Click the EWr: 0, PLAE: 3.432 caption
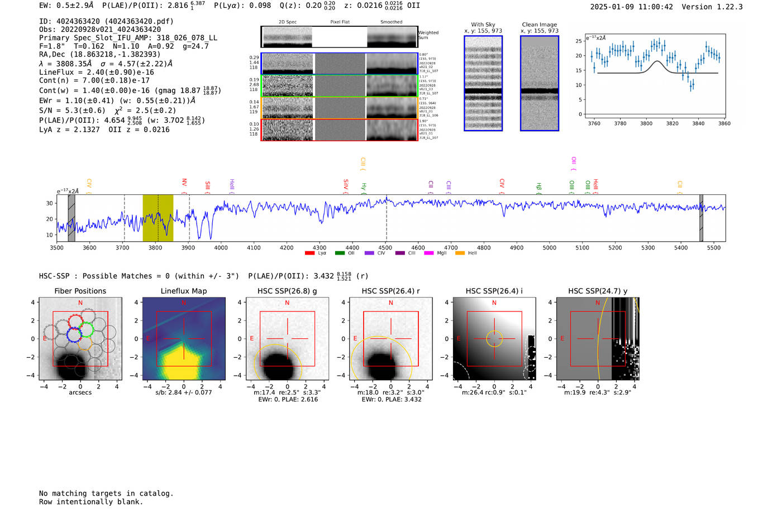782x532 pixels. (391, 400)
